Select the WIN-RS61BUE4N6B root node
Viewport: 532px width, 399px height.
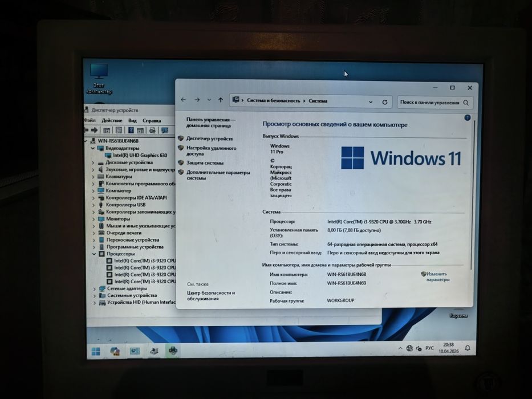point(118,141)
